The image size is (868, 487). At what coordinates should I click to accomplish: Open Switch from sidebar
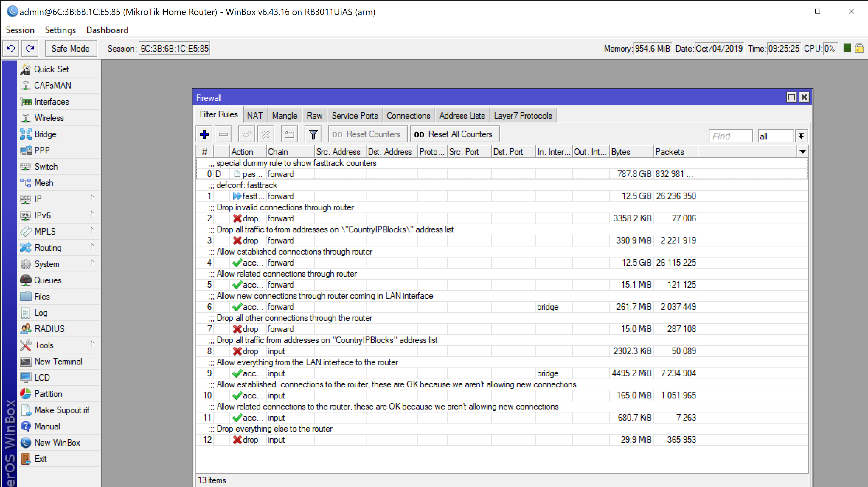59,167
